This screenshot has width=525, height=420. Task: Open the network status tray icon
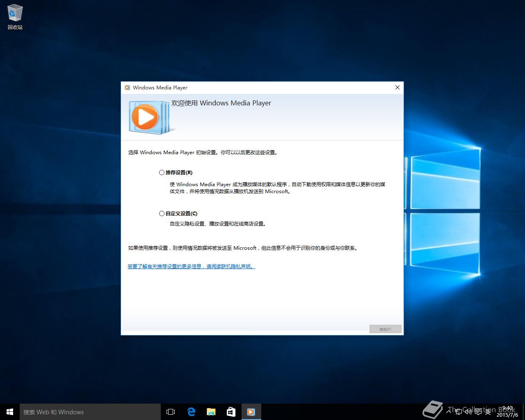tap(459, 412)
